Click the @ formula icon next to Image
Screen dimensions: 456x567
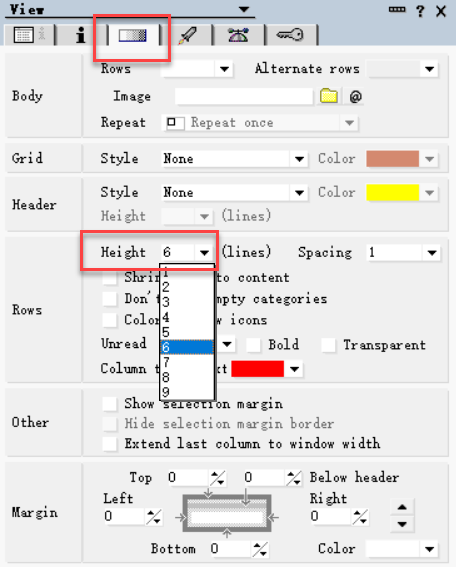355,97
